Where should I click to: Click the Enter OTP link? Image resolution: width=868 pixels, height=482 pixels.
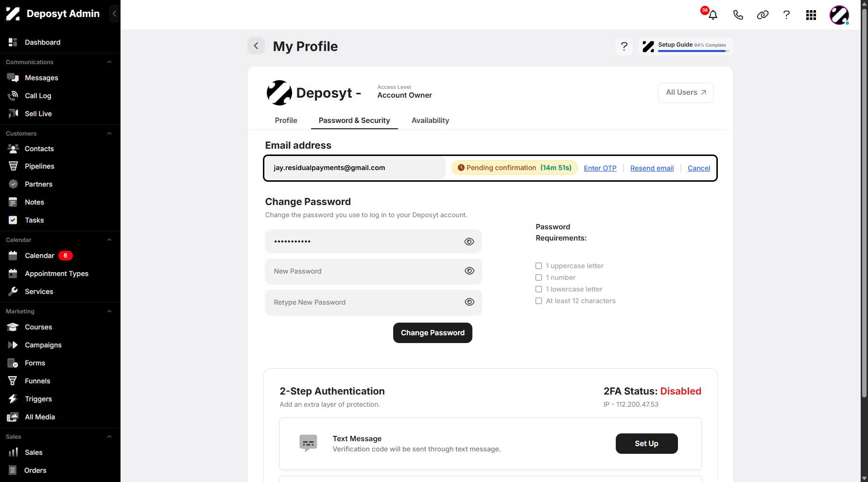[x=600, y=168]
